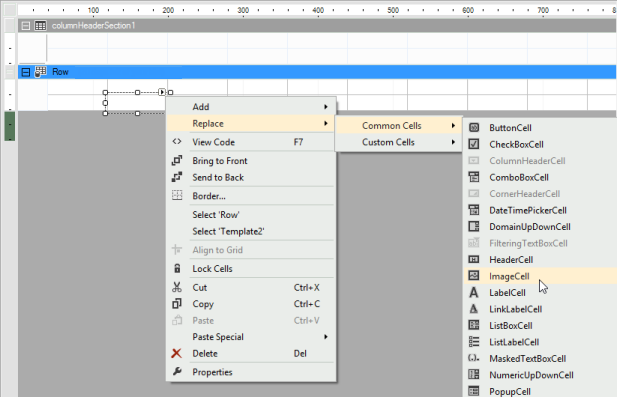Collapse the Row section
The height and width of the screenshot is (397, 617).
pos(26,72)
